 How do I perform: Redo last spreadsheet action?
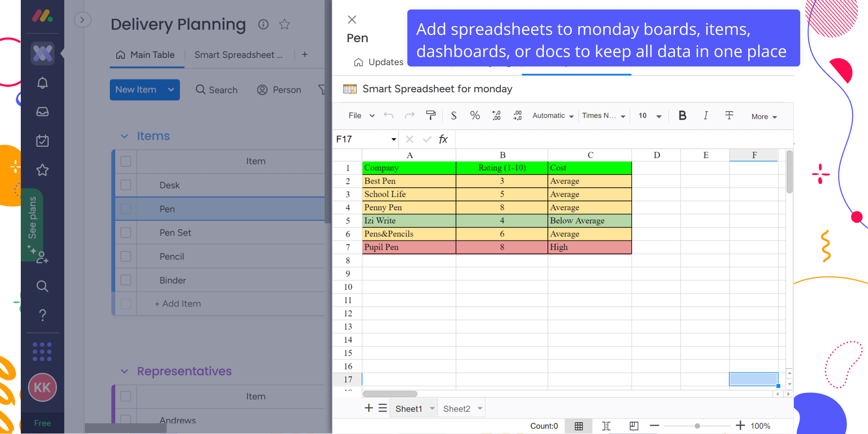pos(410,115)
